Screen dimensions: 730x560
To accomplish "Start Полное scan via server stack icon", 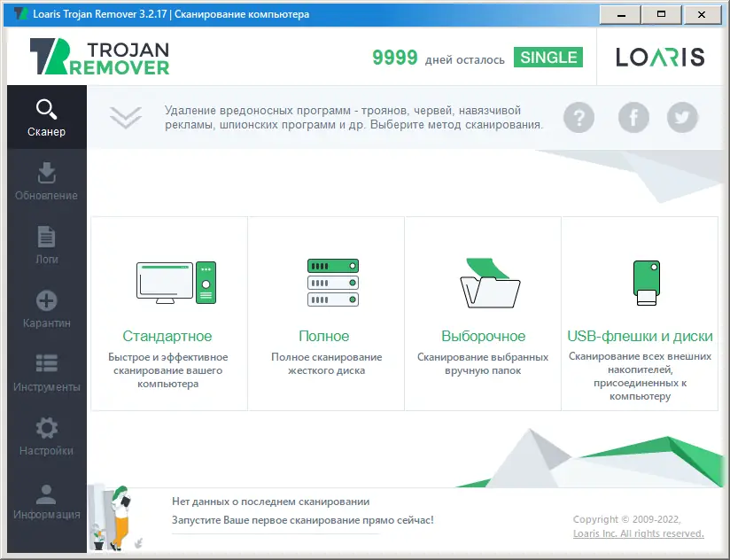I will (333, 283).
